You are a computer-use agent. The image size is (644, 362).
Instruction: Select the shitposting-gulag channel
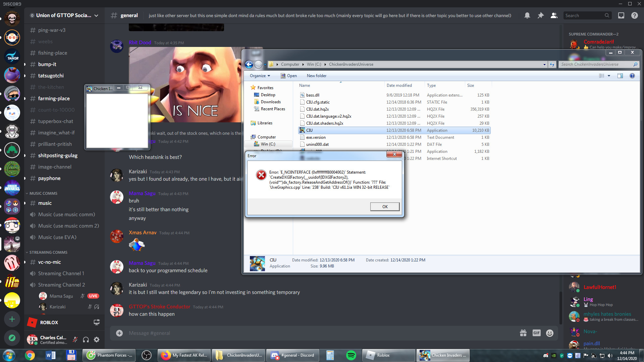coord(58,156)
